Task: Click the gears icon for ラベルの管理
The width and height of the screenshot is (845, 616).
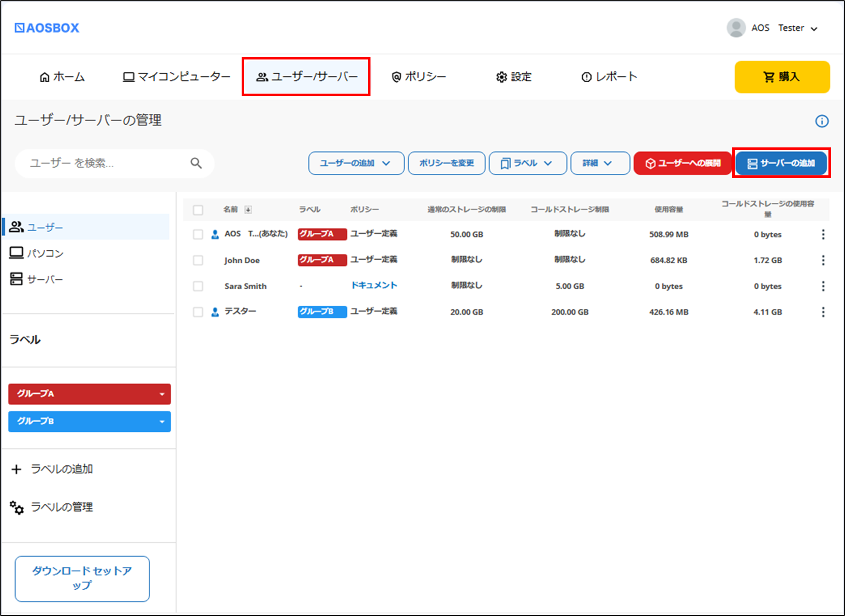Action: (17, 507)
